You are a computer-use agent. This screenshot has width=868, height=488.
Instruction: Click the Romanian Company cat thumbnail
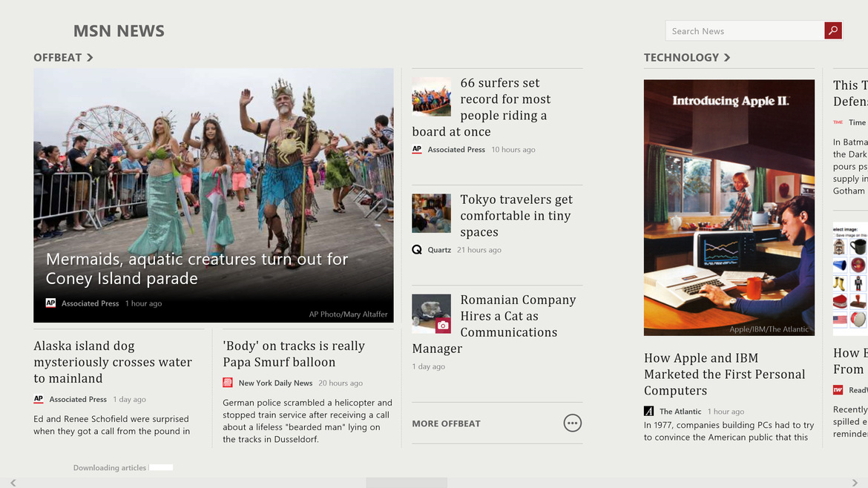coord(431,313)
